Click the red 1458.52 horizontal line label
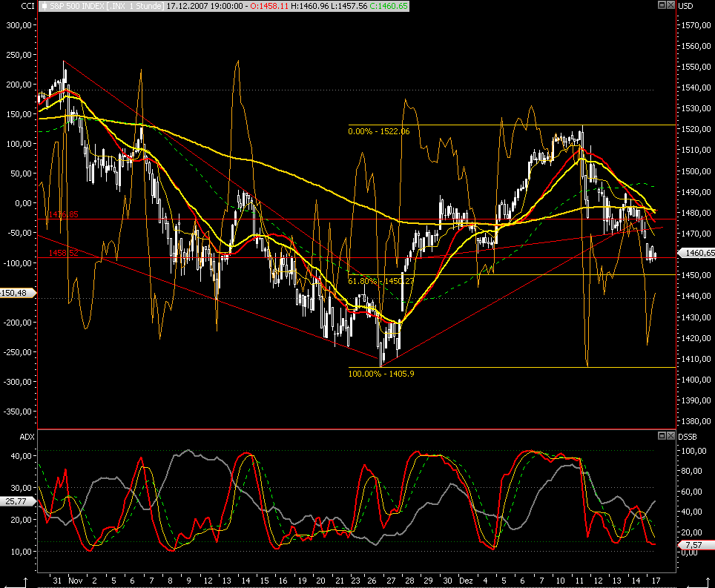 63,253
